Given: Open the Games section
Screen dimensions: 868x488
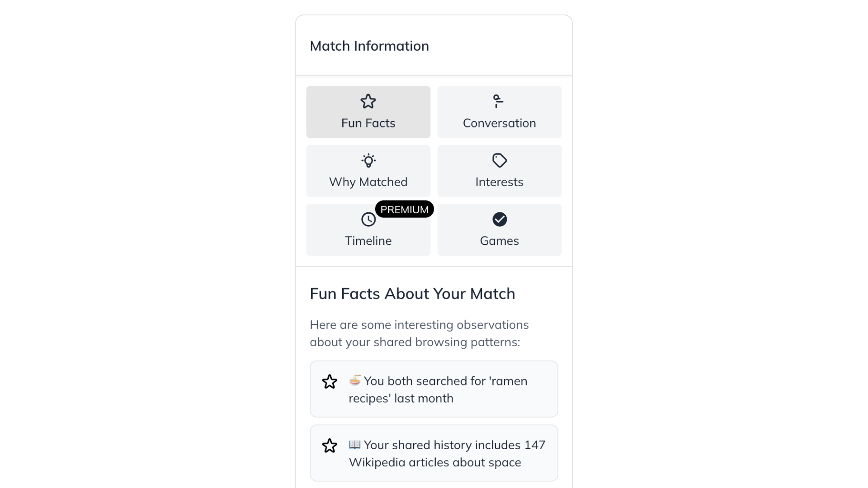Looking at the screenshot, I should (499, 229).
